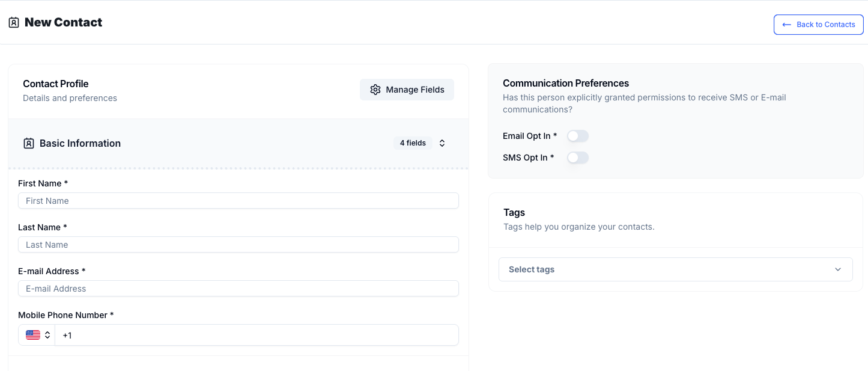Click the Tags section heading
The image size is (868, 371).
click(514, 212)
